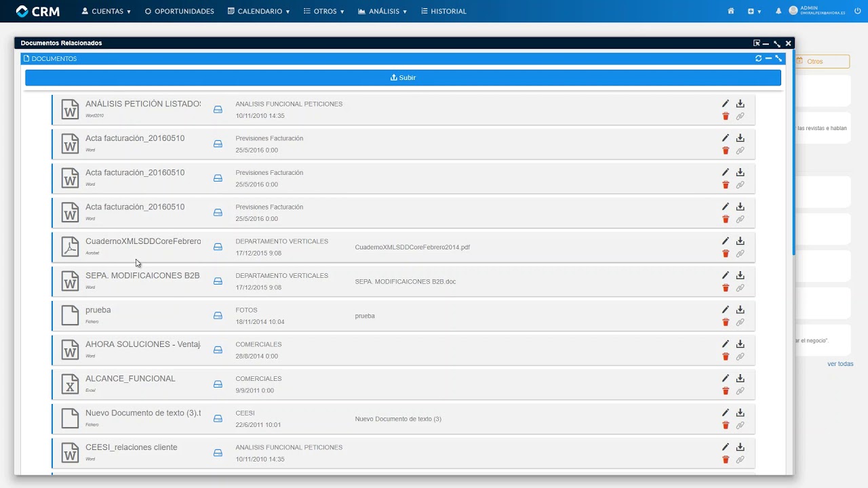Expand the Calendario menu
The height and width of the screenshot is (488, 868).
pos(258,12)
